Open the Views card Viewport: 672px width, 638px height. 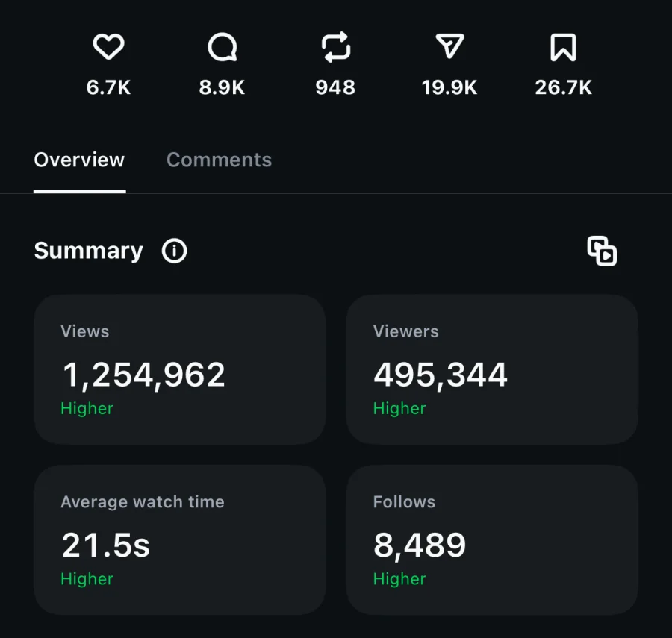pyautogui.click(x=179, y=369)
